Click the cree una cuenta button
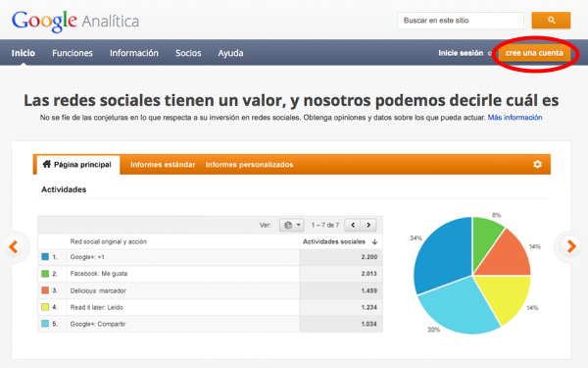Viewport: 588px width, 368px height. click(534, 53)
